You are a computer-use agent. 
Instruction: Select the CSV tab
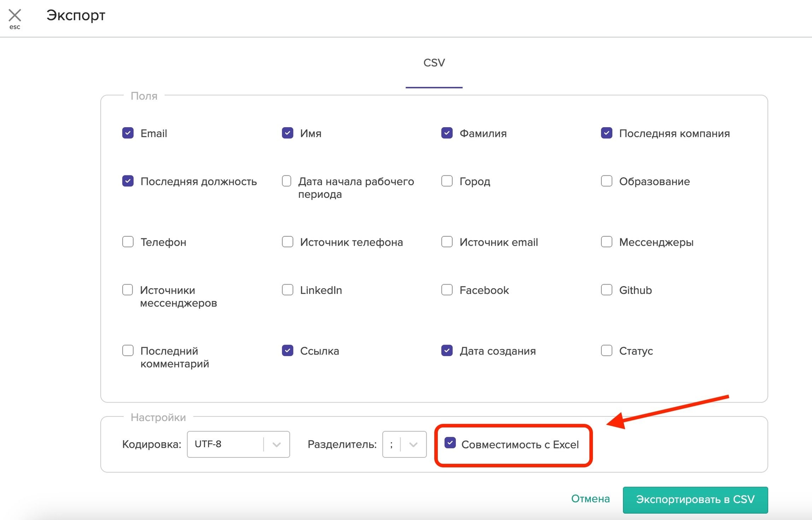(434, 63)
